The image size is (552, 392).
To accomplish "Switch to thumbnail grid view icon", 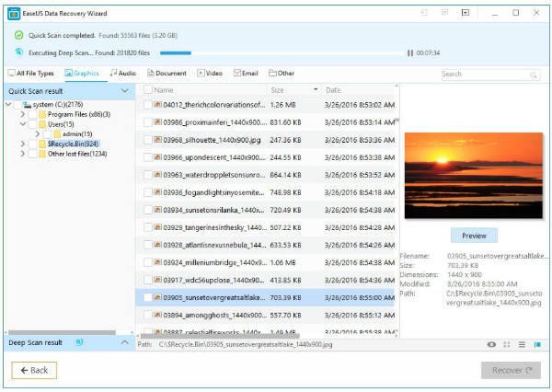I will [x=507, y=344].
